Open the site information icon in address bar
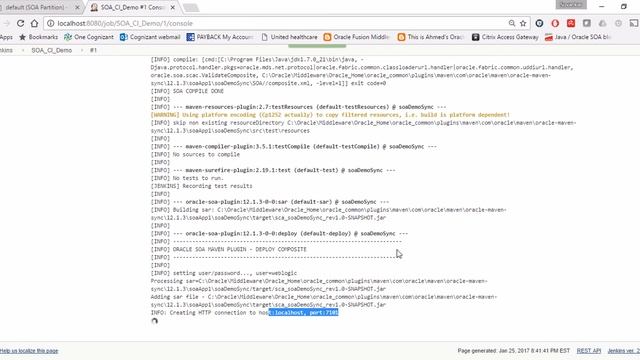 click(x=51, y=23)
